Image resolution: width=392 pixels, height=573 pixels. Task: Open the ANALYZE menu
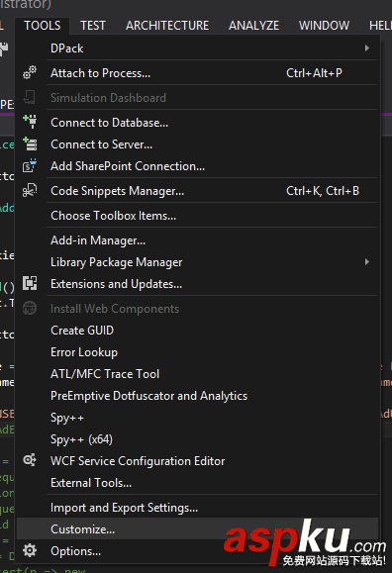coord(253,26)
